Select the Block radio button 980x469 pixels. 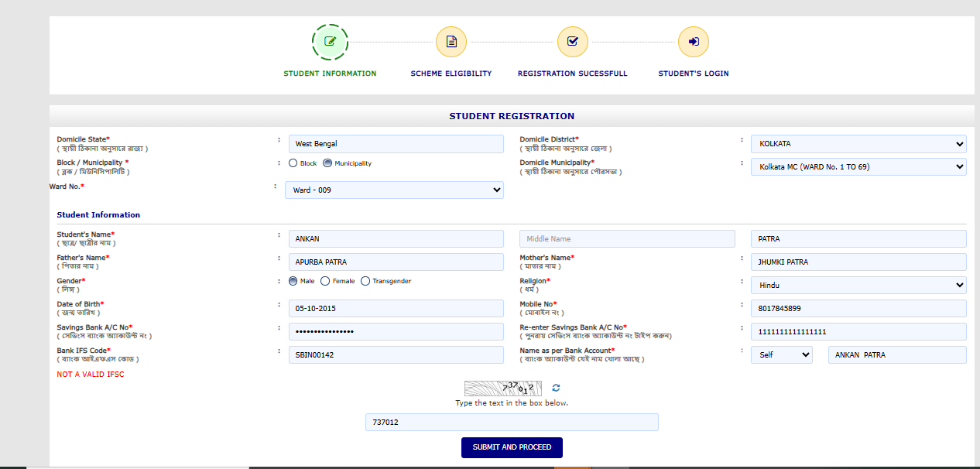pyautogui.click(x=293, y=163)
